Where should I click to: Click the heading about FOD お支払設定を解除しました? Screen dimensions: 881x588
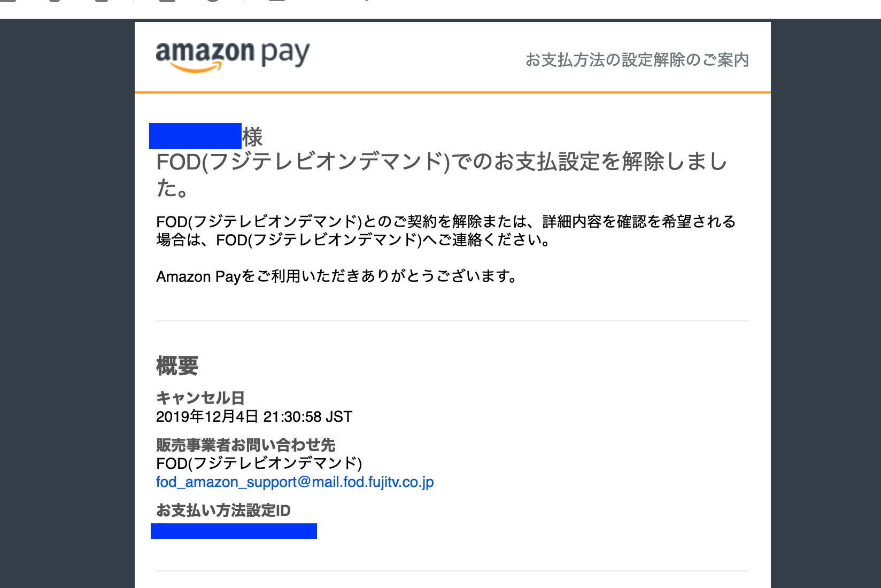pos(442,174)
